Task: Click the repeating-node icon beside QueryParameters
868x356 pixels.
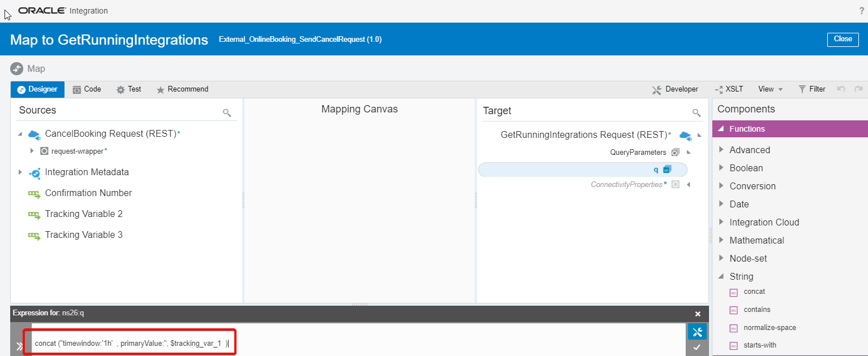Action: tap(675, 152)
